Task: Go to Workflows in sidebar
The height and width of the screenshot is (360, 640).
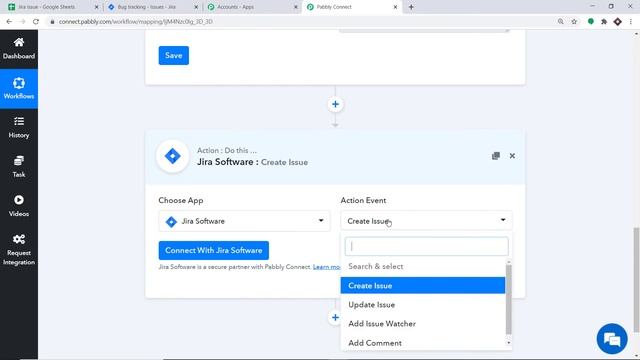Action: pyautogui.click(x=19, y=89)
